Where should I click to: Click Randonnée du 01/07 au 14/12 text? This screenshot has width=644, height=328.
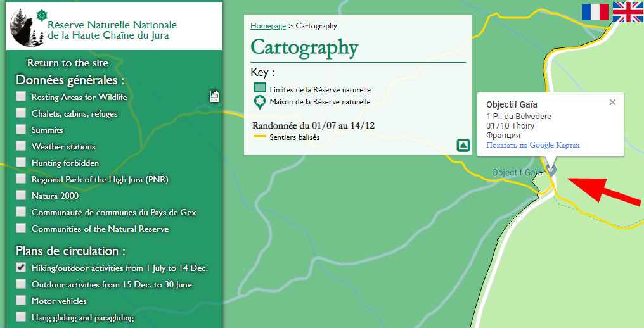click(313, 125)
